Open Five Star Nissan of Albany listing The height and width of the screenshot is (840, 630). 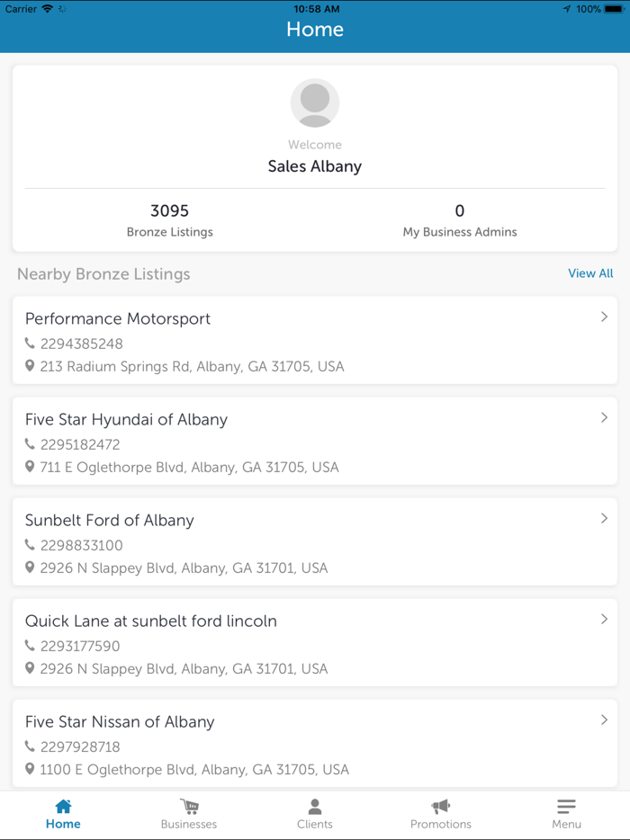click(120, 721)
